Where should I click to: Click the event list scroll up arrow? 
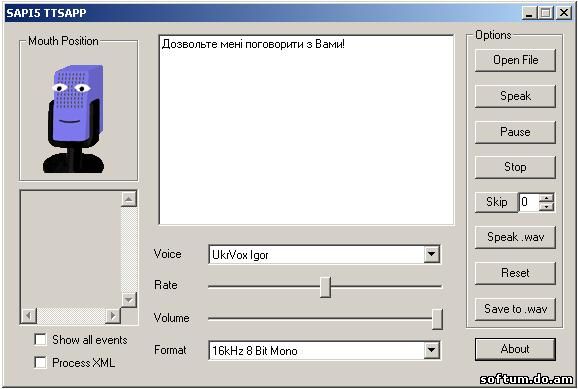pyautogui.click(x=129, y=199)
